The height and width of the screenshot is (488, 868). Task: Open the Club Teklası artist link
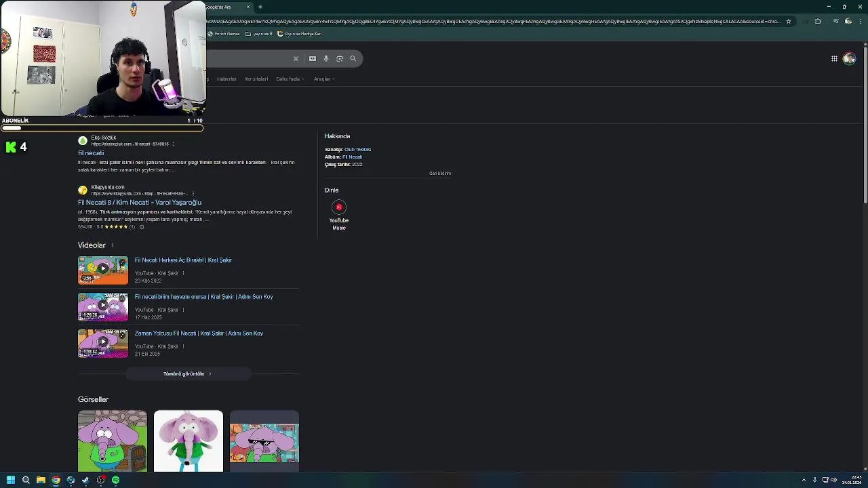click(357, 150)
